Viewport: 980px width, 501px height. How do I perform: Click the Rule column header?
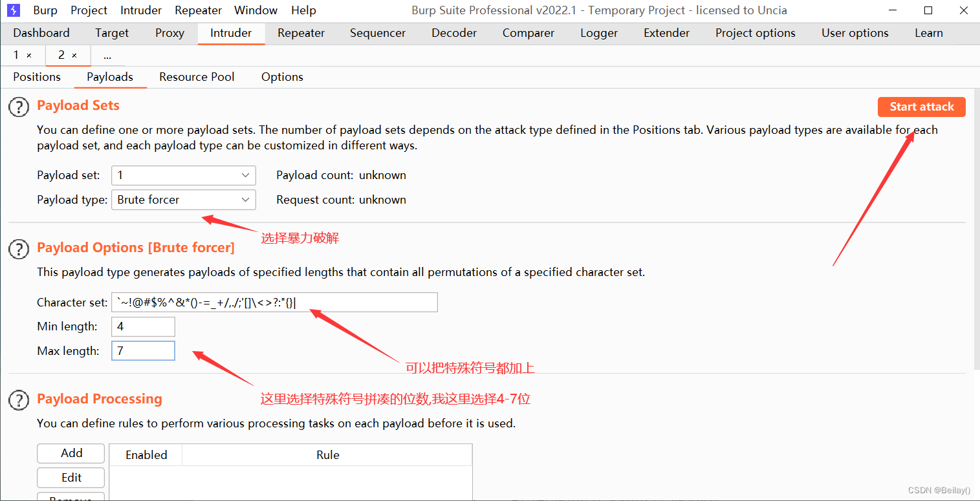pos(328,455)
